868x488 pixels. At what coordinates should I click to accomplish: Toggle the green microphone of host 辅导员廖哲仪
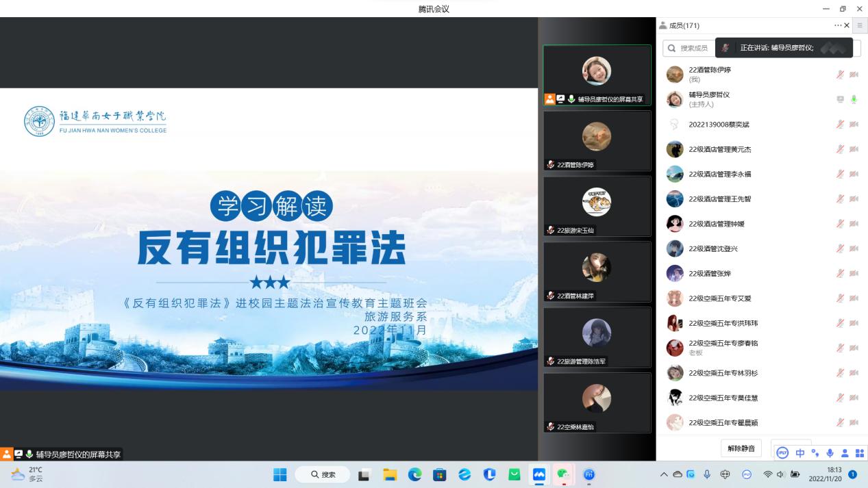pos(854,99)
